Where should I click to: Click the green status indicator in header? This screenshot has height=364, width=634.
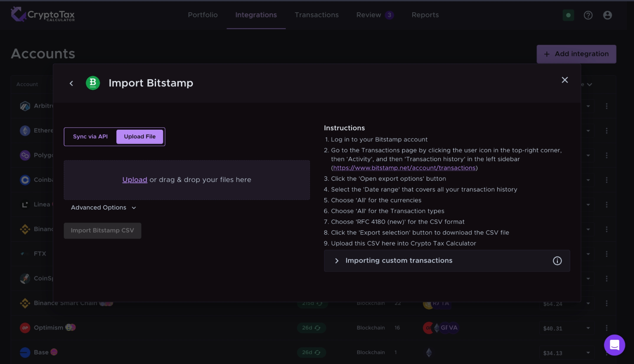coord(568,15)
